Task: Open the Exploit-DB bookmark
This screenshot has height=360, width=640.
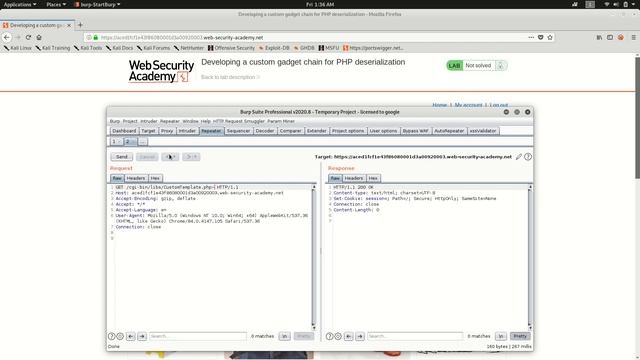Action: tap(274, 48)
